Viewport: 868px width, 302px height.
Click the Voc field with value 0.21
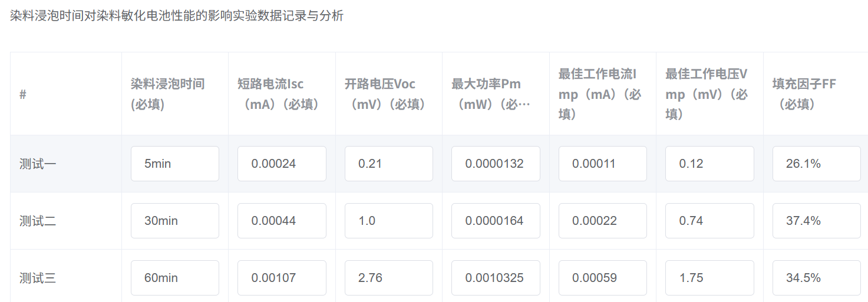pyautogui.click(x=388, y=164)
